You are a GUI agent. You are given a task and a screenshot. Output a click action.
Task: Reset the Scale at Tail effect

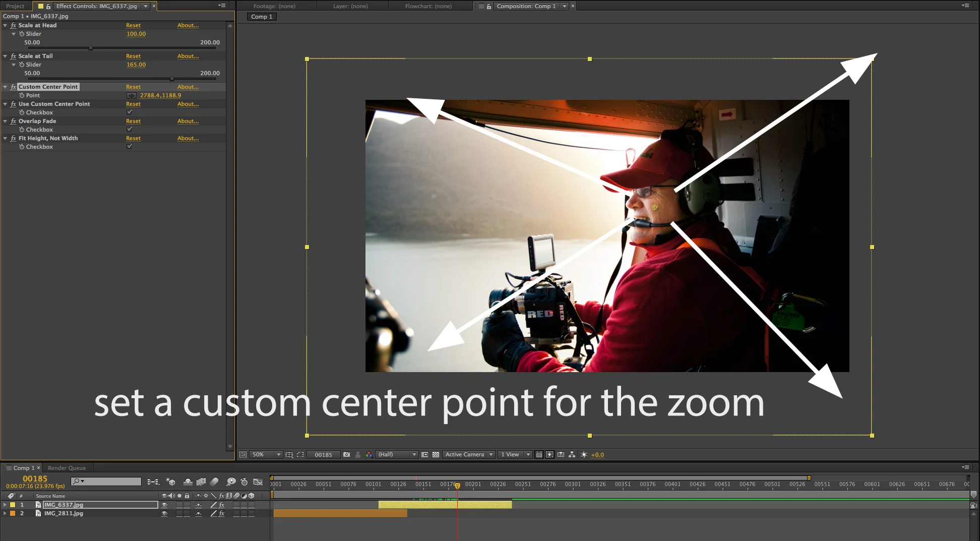[133, 56]
